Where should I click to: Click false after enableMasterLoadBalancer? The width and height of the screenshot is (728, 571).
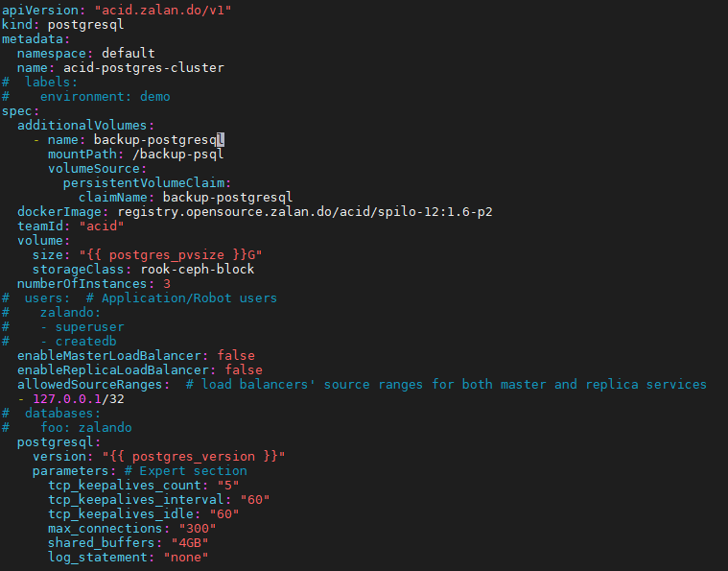coord(236,356)
